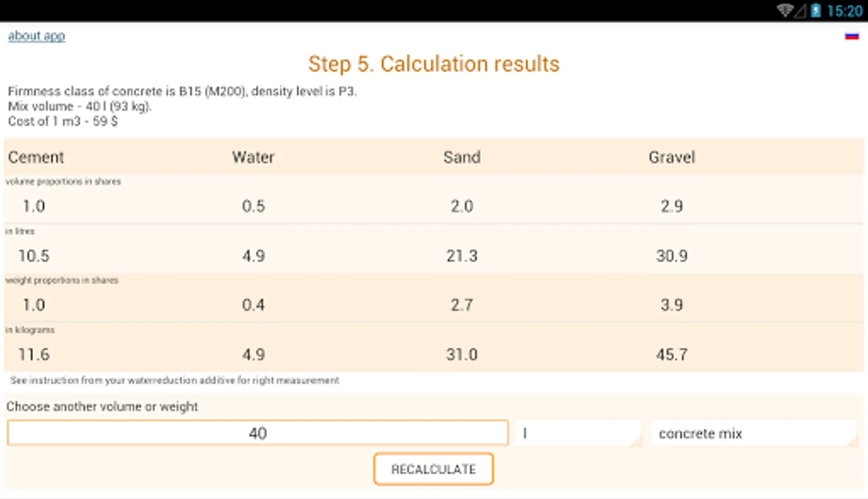Open the about app link
The width and height of the screenshot is (868, 499).
coord(37,36)
